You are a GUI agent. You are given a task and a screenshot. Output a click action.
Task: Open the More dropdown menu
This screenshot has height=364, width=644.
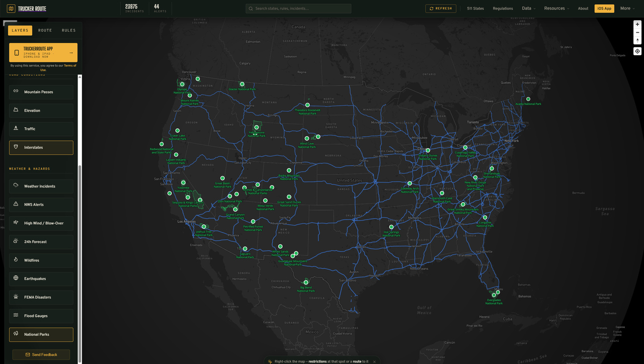click(x=627, y=9)
